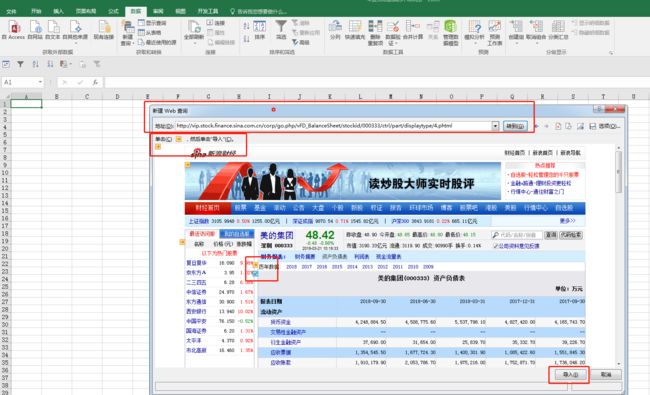
Task: Switch to the Insert (插入) tab
Action: pyautogui.click(x=58, y=11)
